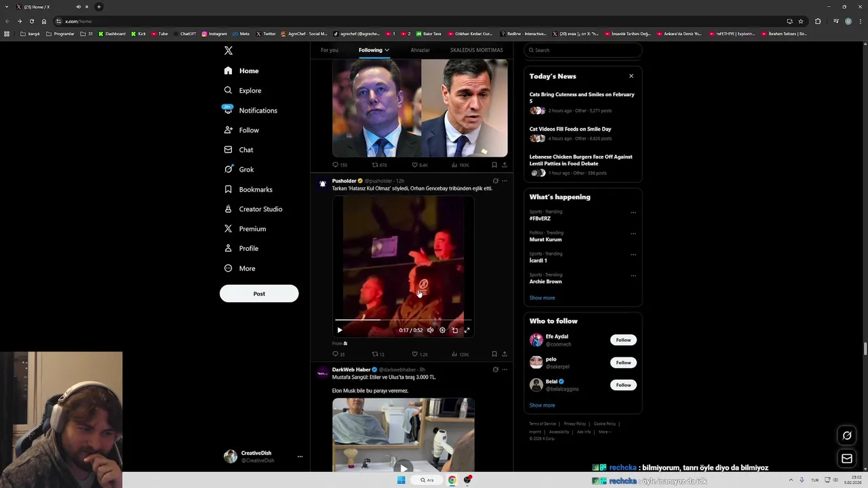Image resolution: width=868 pixels, height=488 pixels.
Task: Seek on the video progress bar
Action: pyautogui.click(x=403, y=319)
